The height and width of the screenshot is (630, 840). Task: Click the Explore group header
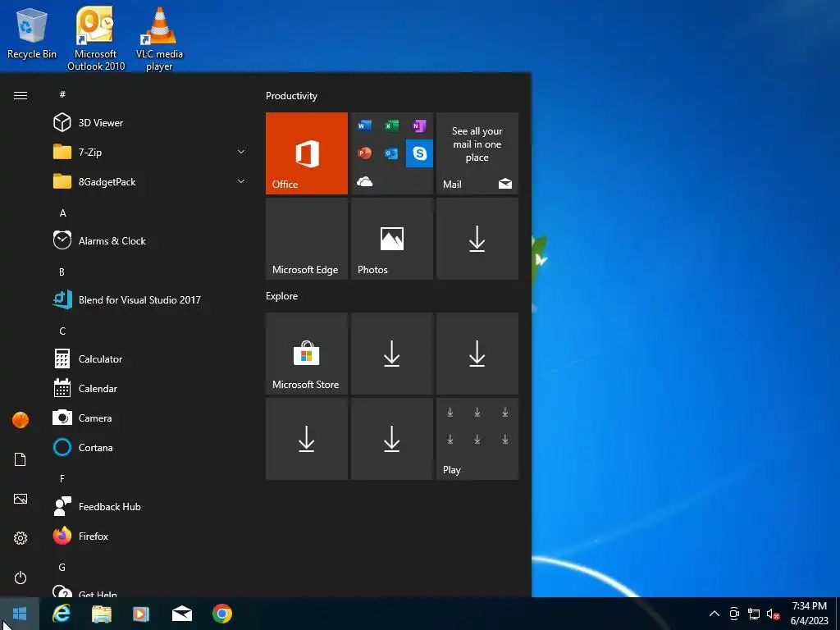282,295
